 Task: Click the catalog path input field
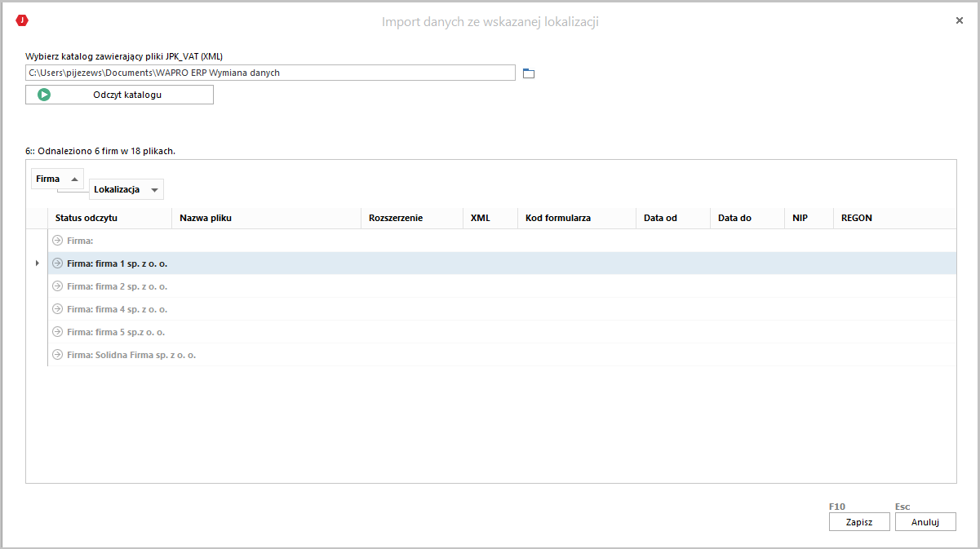click(x=270, y=73)
